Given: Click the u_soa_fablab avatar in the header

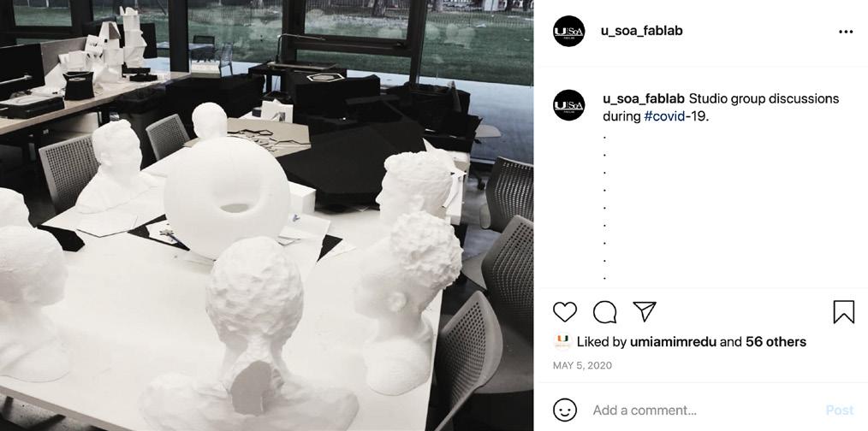Looking at the screenshot, I should point(569,31).
